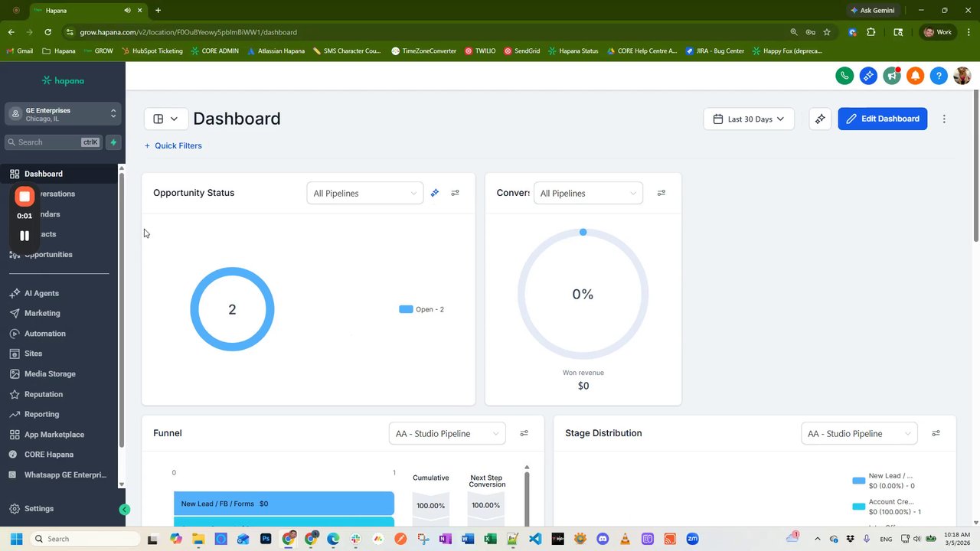
Task: Open the three-dot dashboard options menu
Action: 944,119
